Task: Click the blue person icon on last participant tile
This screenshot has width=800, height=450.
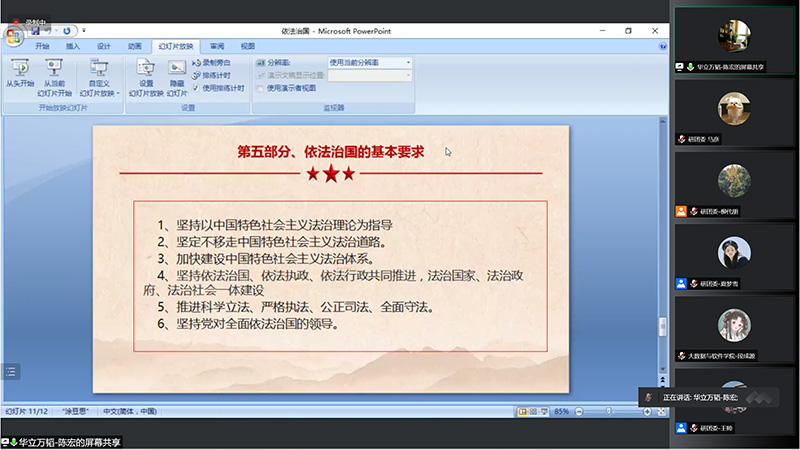Action: 681,428
